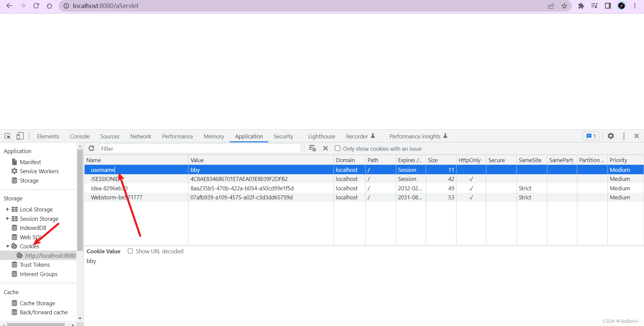Open the Performance tab
This screenshot has width=644, height=326.
click(177, 136)
